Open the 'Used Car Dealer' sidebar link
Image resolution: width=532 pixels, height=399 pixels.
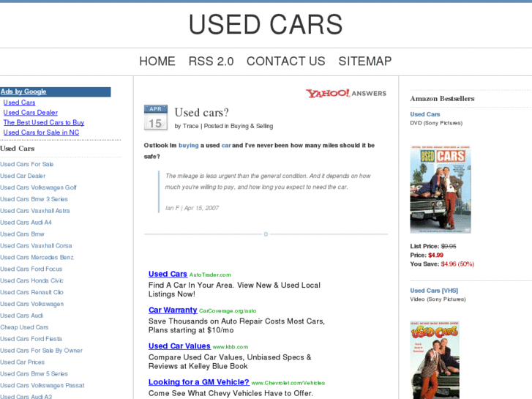[x=23, y=176]
